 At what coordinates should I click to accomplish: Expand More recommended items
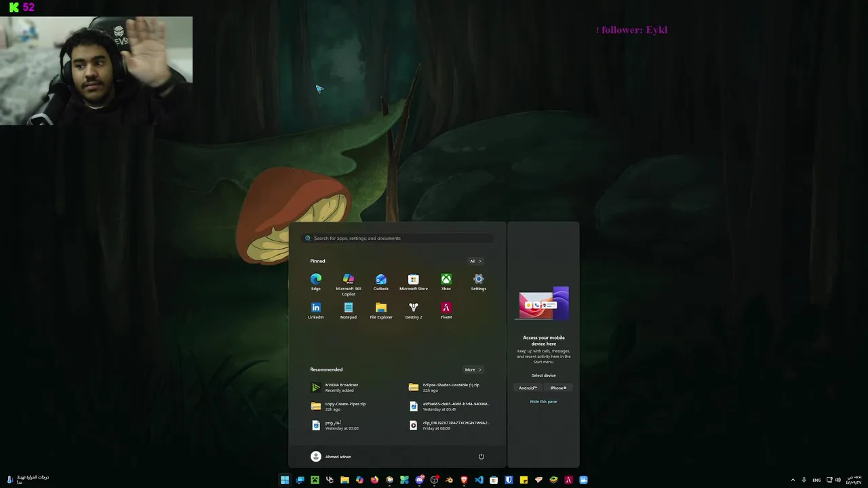473,369
